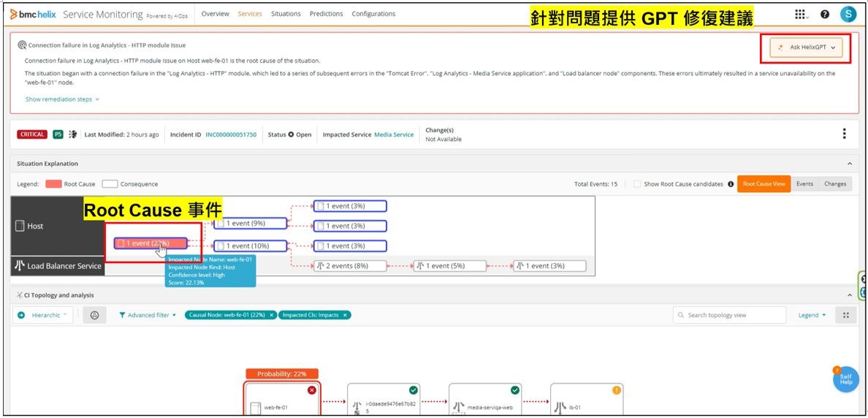Click the Probability: 22% label
Image resolution: width=868 pixels, height=418 pixels.
coord(281,373)
